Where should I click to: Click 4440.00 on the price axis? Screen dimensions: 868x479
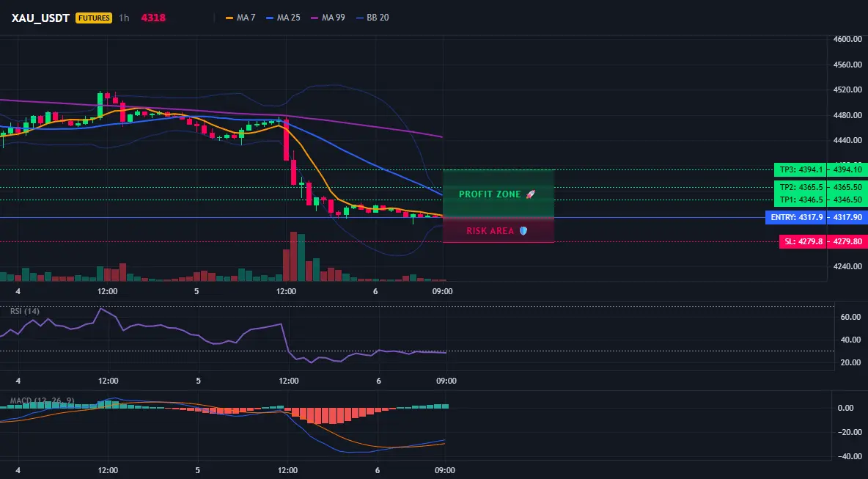tap(847, 140)
